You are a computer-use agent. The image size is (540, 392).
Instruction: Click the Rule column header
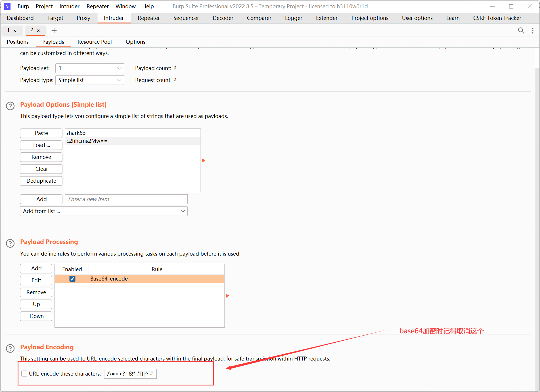coord(157,269)
